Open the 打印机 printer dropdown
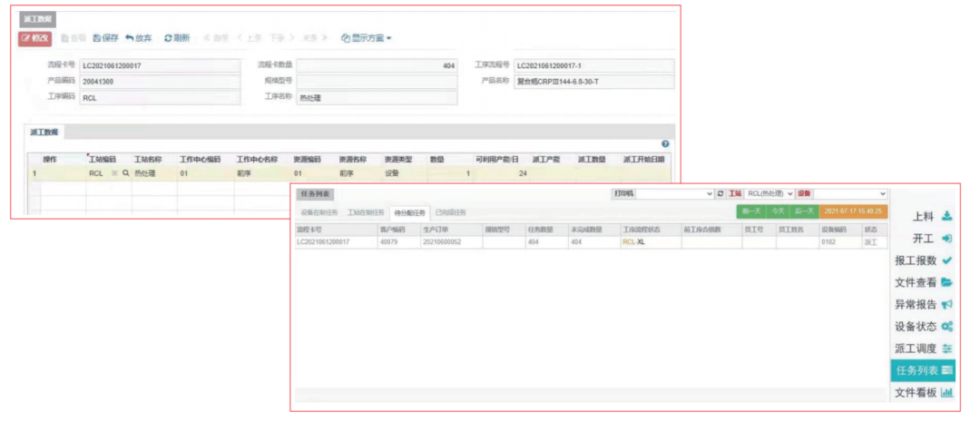 click(x=675, y=194)
